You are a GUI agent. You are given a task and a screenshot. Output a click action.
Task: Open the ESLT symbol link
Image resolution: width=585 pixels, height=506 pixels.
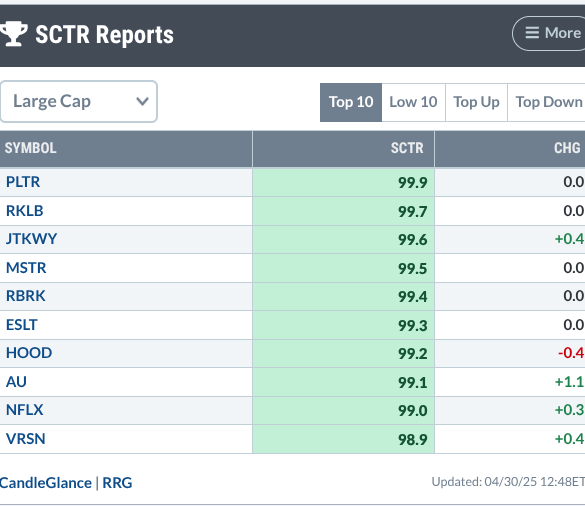tap(22, 325)
